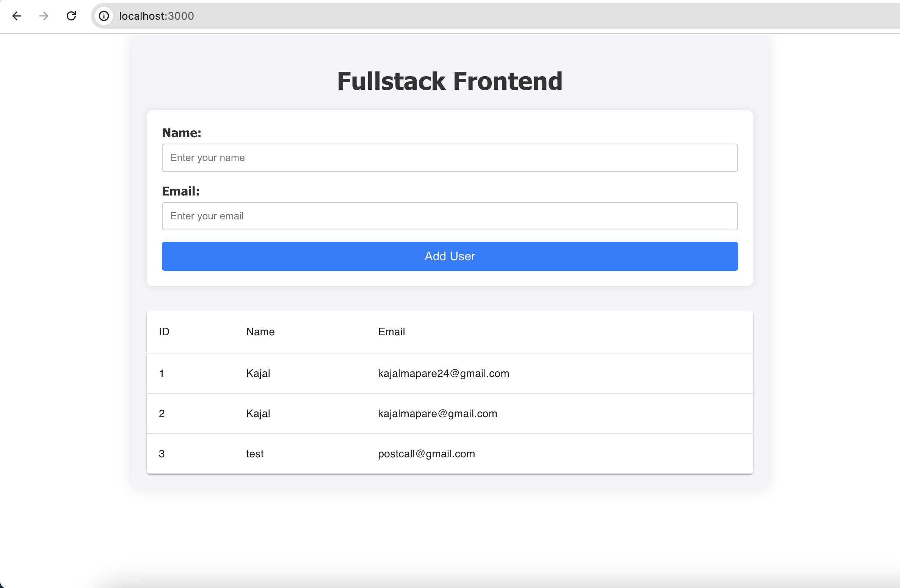
Task: Focus the Enter your email field
Action: coord(450,216)
